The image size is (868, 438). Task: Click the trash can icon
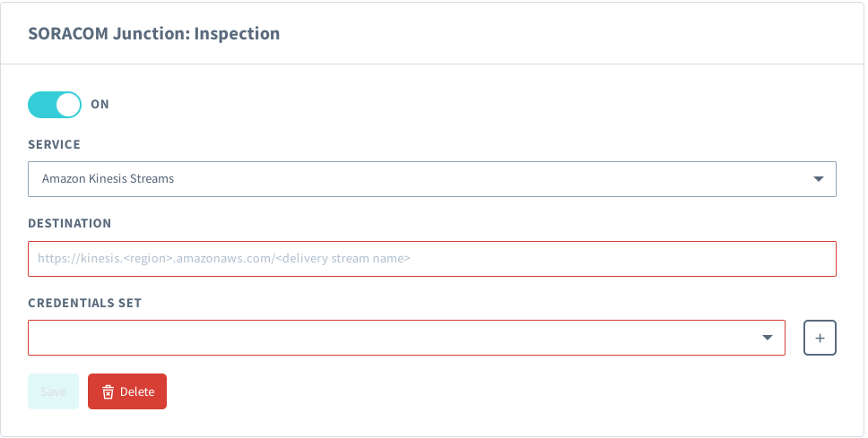pos(108,392)
